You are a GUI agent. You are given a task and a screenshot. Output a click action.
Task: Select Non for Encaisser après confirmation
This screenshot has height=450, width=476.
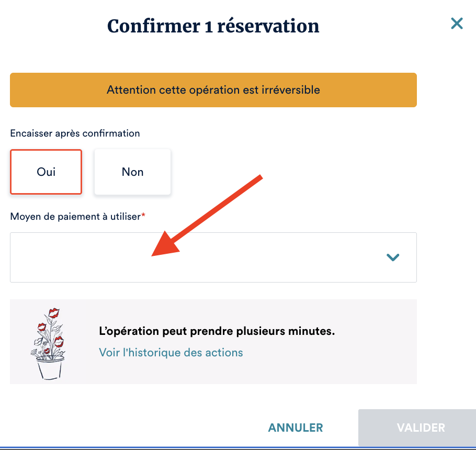click(x=132, y=172)
